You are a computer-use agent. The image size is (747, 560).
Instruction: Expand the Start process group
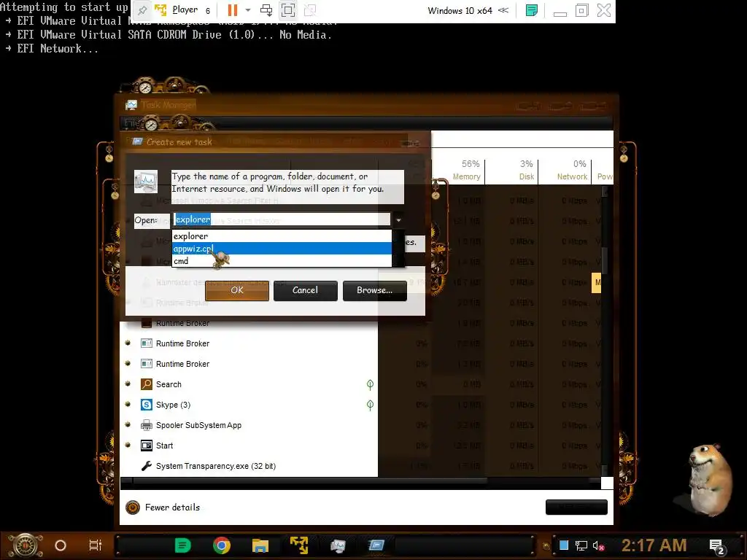click(x=128, y=446)
